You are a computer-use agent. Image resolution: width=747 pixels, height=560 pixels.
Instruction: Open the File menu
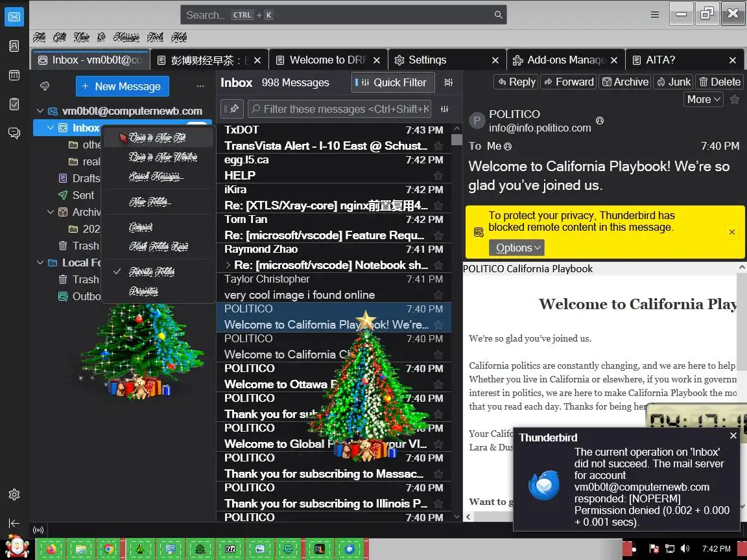[39, 37]
